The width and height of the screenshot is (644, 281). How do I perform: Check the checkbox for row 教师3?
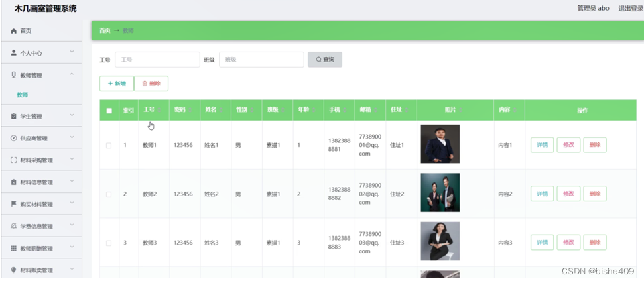[x=109, y=243]
